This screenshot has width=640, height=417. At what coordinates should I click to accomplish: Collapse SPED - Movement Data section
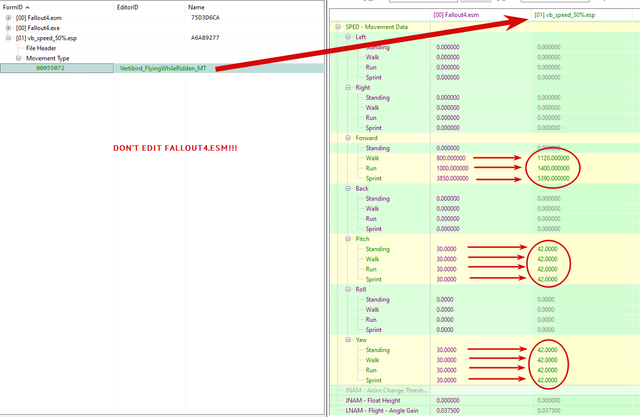click(x=338, y=27)
